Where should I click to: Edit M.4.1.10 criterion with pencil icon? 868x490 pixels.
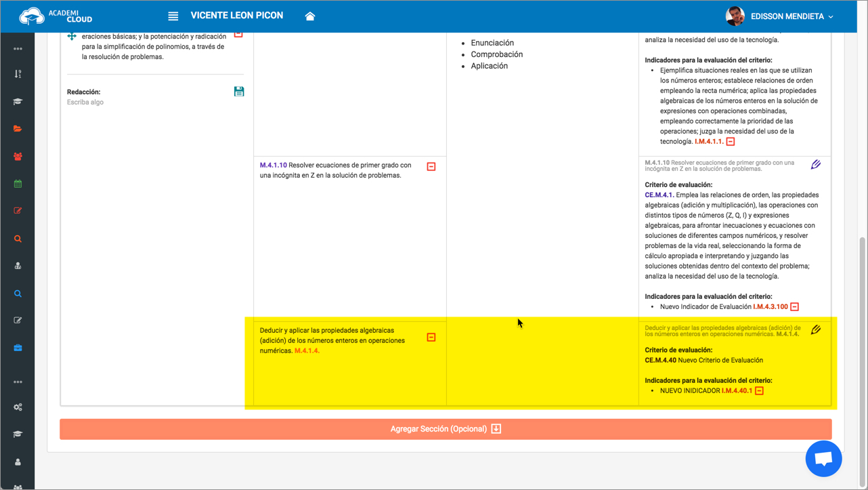816,165
